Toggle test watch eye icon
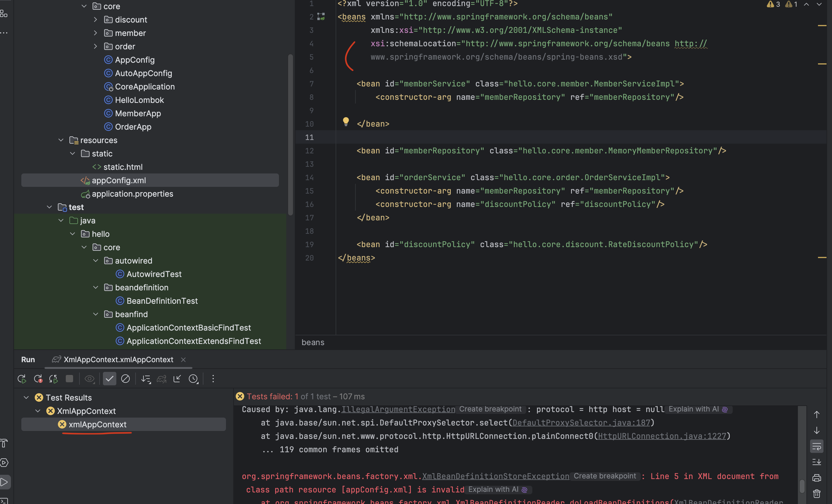 click(x=90, y=379)
